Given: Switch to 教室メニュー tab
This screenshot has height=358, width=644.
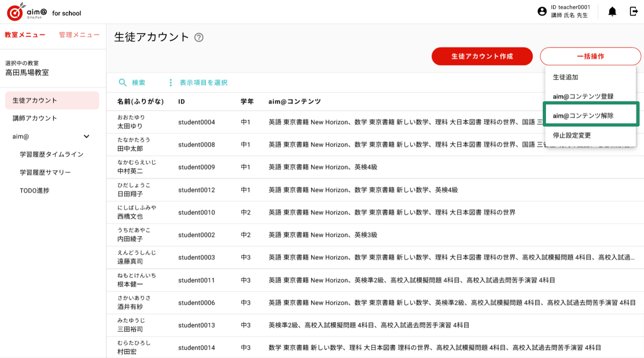Looking at the screenshot, I should tap(25, 35).
